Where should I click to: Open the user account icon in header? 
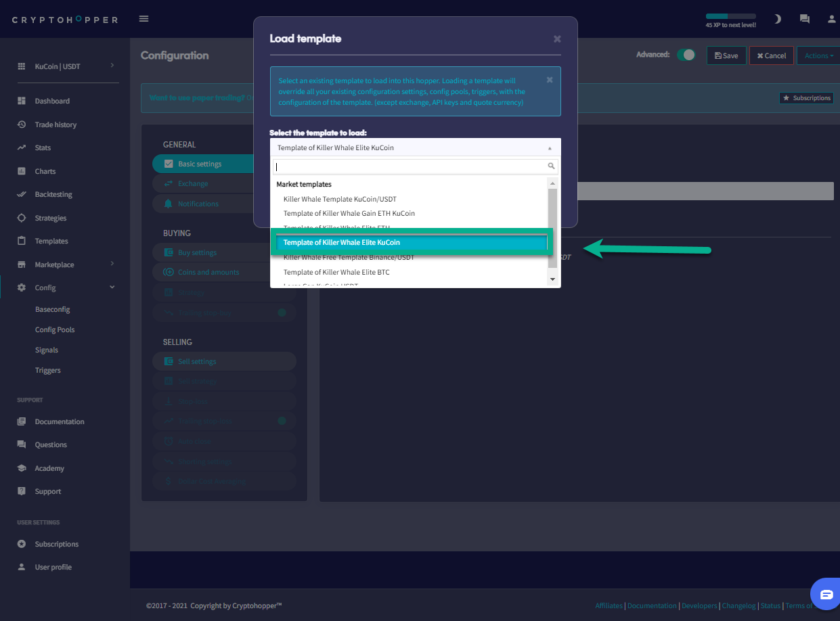tap(832, 19)
